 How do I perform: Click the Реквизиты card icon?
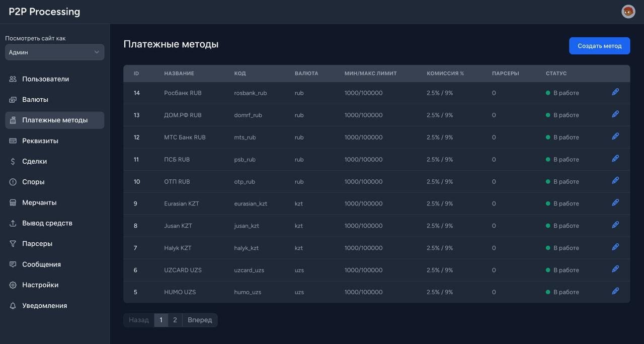click(x=13, y=141)
